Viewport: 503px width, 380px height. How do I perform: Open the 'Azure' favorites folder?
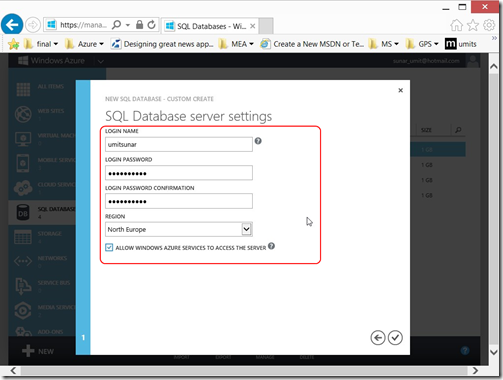pos(84,44)
